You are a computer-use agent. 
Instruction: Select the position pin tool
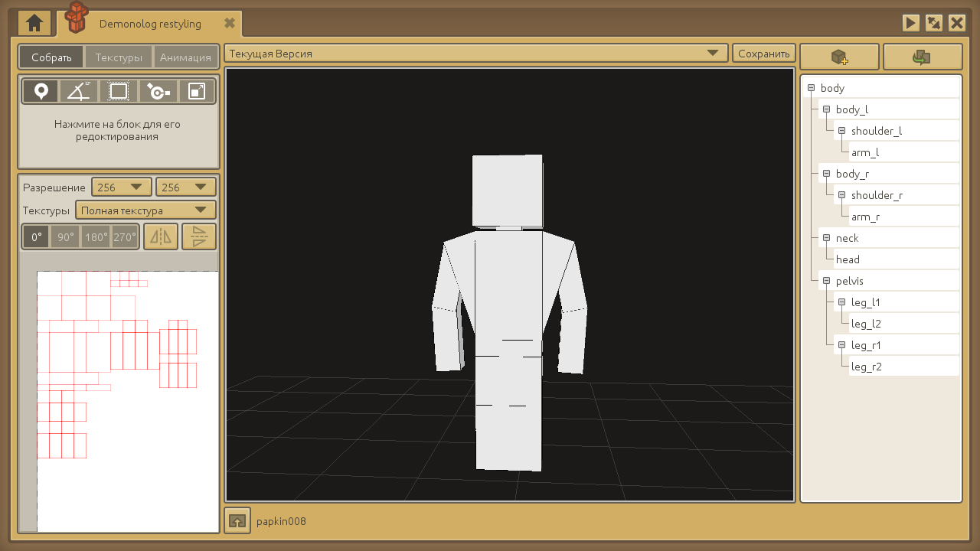tap(41, 92)
